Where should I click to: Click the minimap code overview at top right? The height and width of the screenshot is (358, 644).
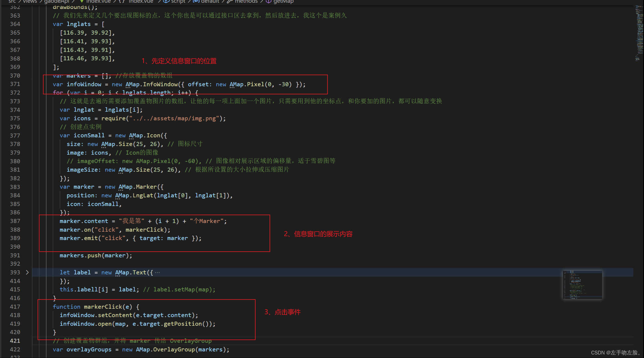coord(639,32)
